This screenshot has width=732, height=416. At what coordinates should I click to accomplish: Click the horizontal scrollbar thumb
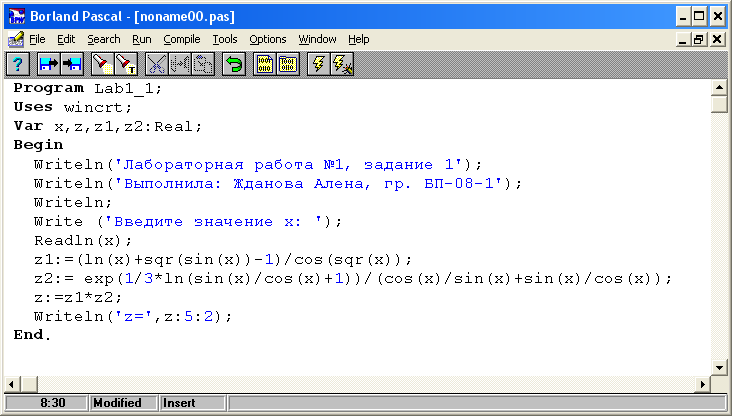point(29,384)
